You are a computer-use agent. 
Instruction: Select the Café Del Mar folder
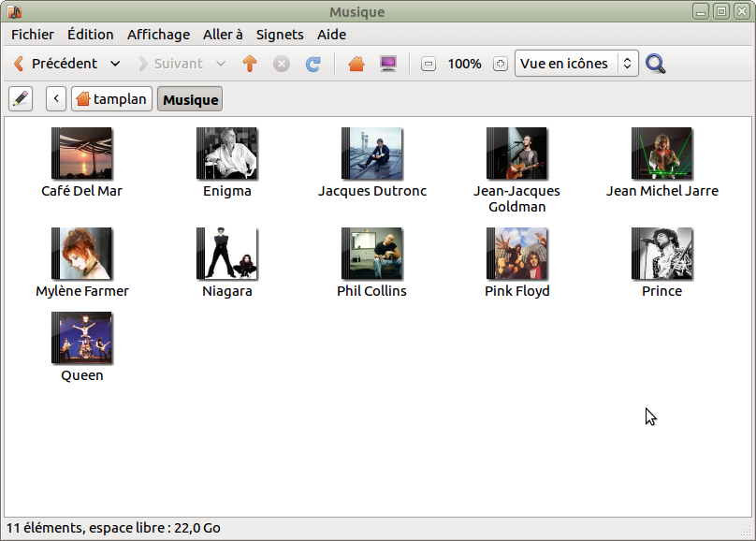pos(82,163)
